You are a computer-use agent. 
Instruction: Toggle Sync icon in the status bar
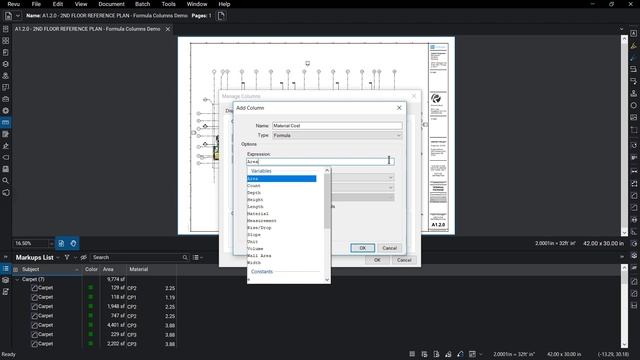[x=472, y=354]
